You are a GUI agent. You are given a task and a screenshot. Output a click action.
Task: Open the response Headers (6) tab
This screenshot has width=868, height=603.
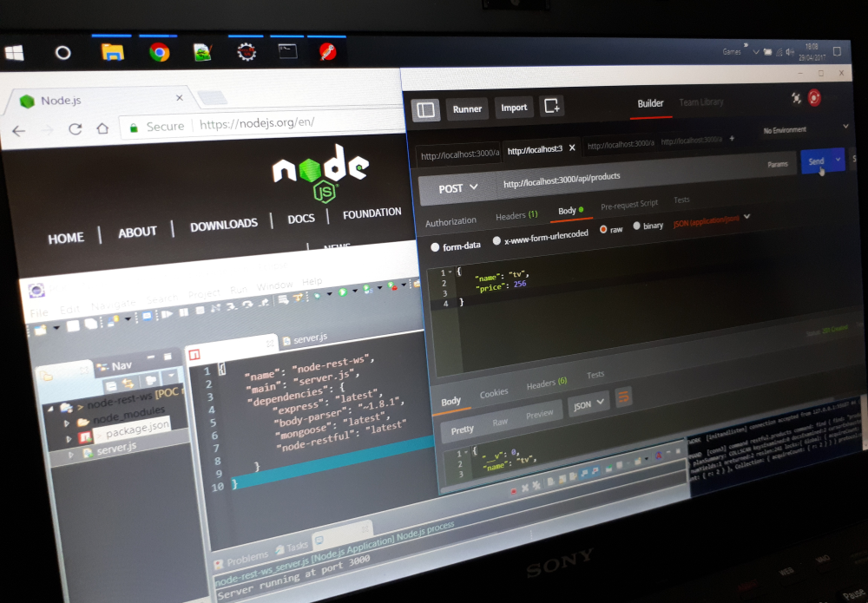[546, 383]
